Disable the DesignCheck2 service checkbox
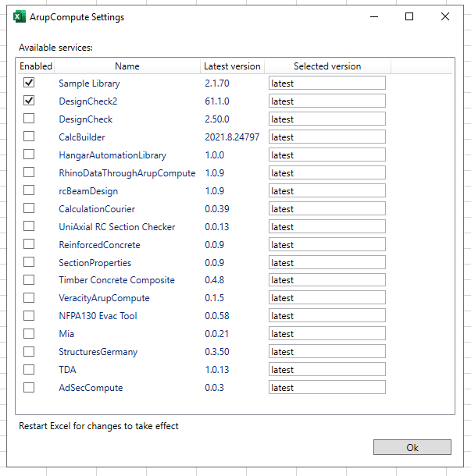Screen dimensions: 471x476 click(x=29, y=101)
